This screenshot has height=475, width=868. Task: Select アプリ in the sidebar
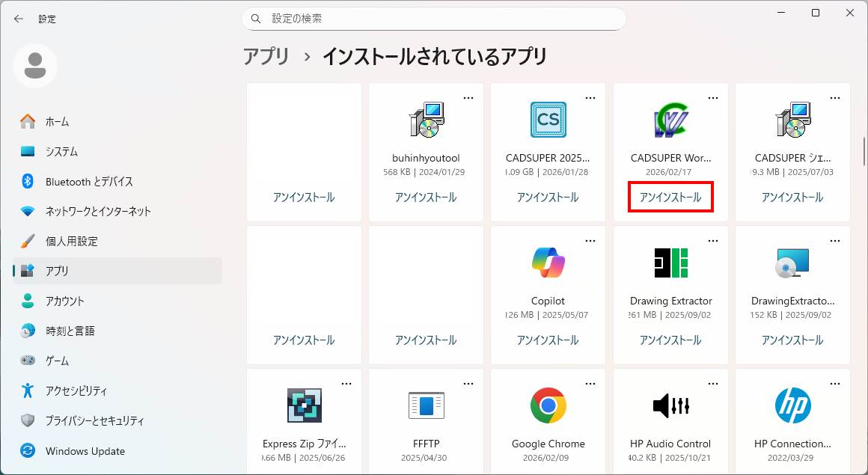point(117,271)
